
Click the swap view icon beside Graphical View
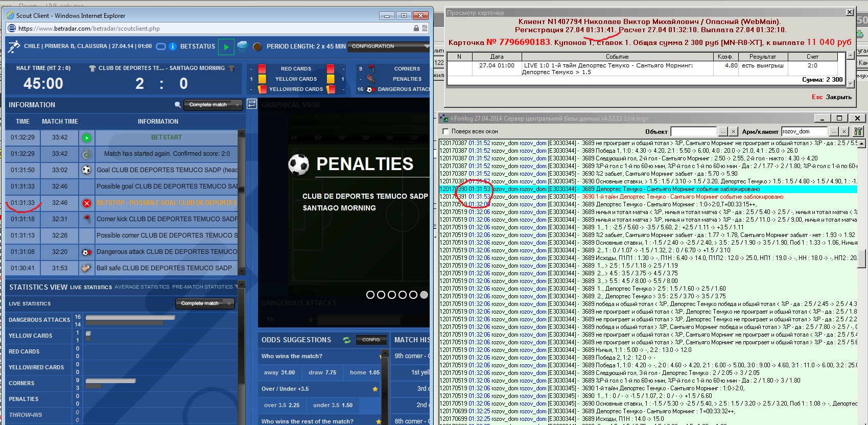(x=252, y=104)
